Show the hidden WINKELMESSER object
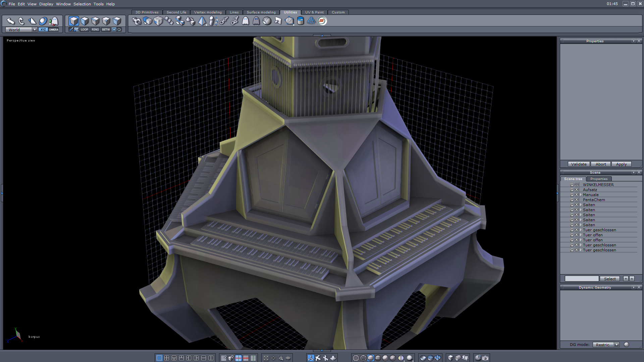The image size is (644, 362). click(577, 185)
